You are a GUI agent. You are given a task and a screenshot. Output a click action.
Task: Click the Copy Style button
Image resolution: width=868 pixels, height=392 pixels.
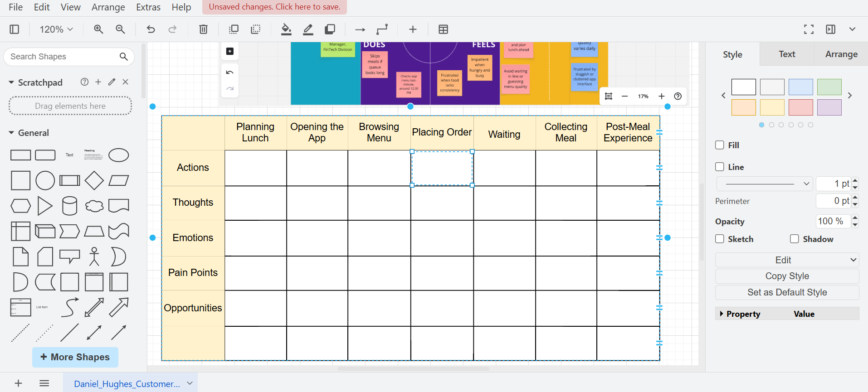click(787, 276)
